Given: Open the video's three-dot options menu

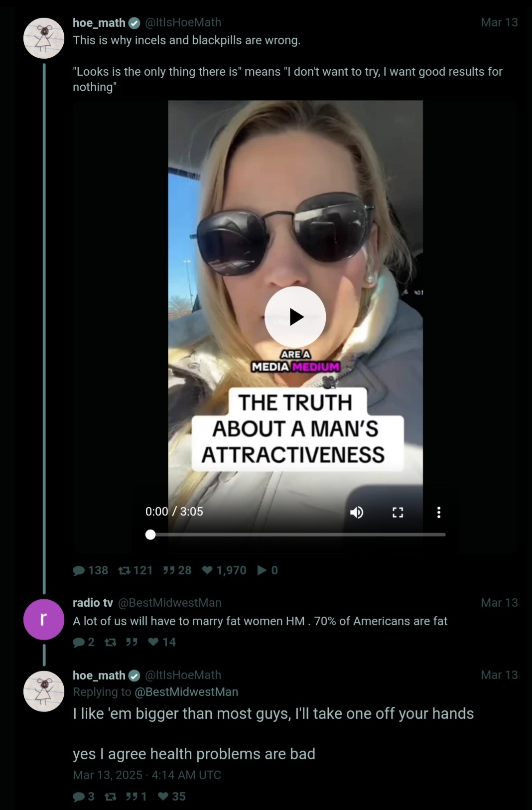Looking at the screenshot, I should [x=439, y=512].
